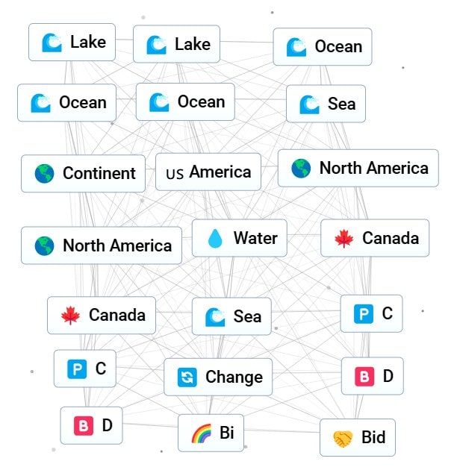Click the globe icon of North America beside America
Screen dimensions: 457x476
tap(302, 169)
